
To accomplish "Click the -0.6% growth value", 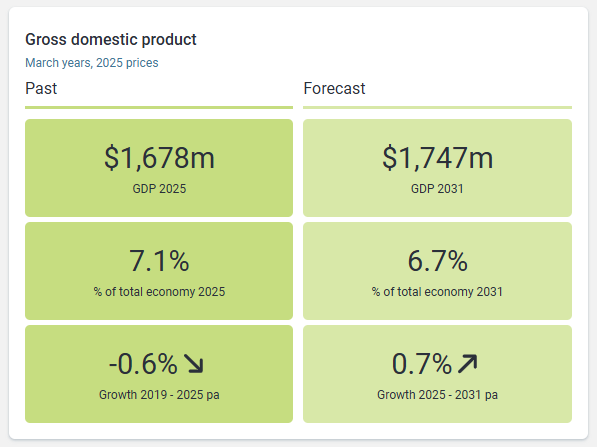I will (x=143, y=364).
